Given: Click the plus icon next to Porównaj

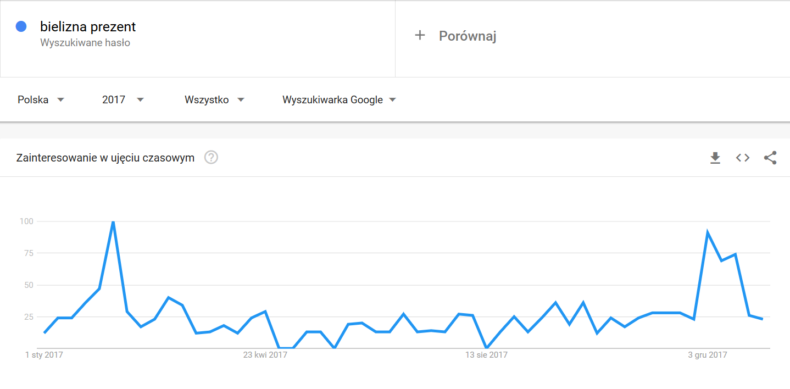Looking at the screenshot, I should [x=420, y=35].
